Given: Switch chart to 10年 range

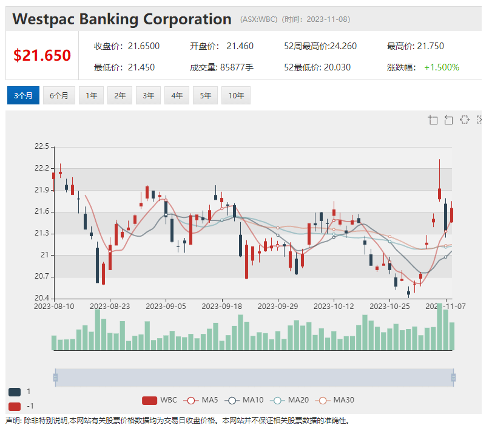Looking at the screenshot, I should (x=236, y=95).
